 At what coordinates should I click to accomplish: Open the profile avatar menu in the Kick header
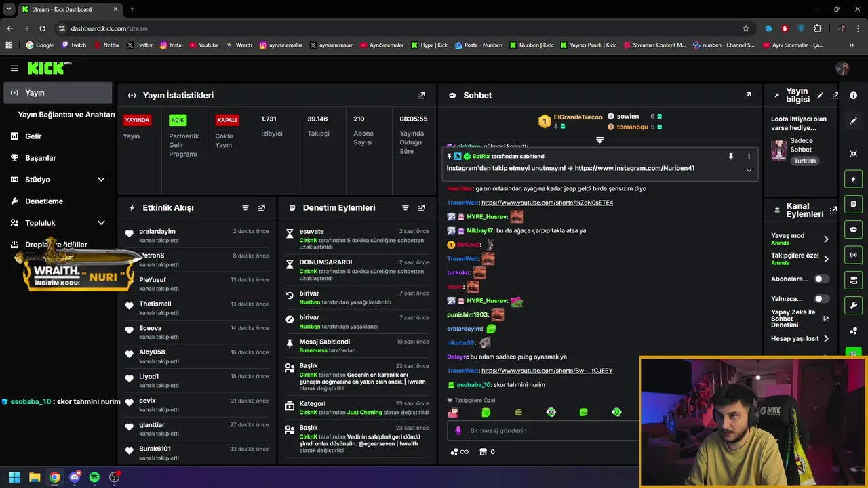click(x=843, y=68)
